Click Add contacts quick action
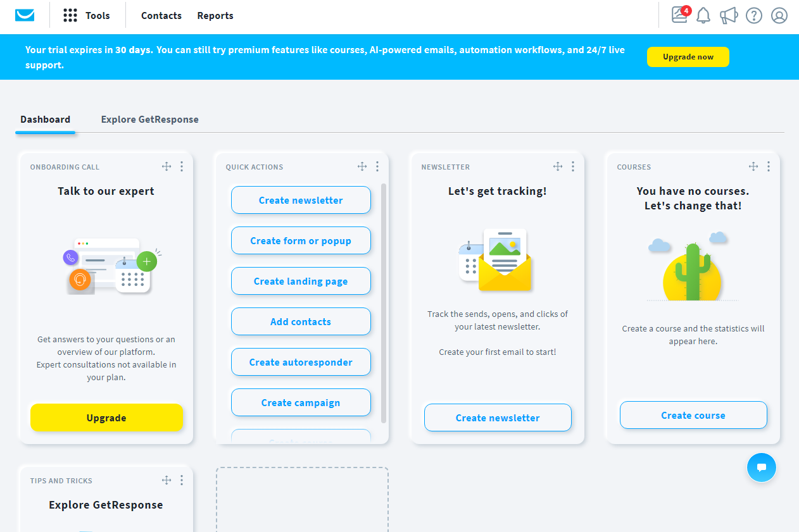 click(x=301, y=321)
